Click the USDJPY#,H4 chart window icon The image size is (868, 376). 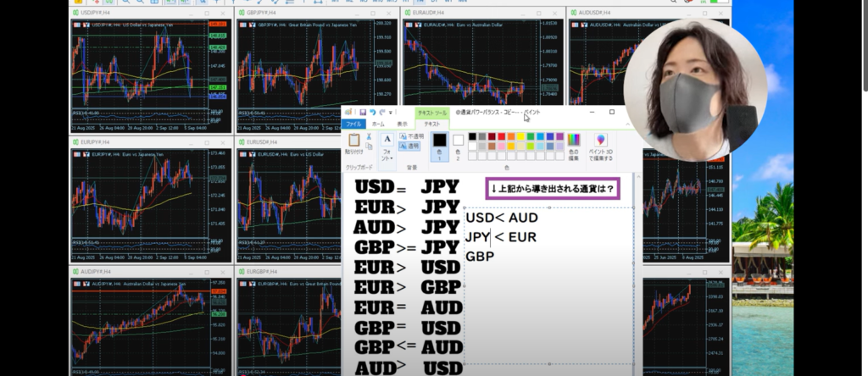pos(75,13)
